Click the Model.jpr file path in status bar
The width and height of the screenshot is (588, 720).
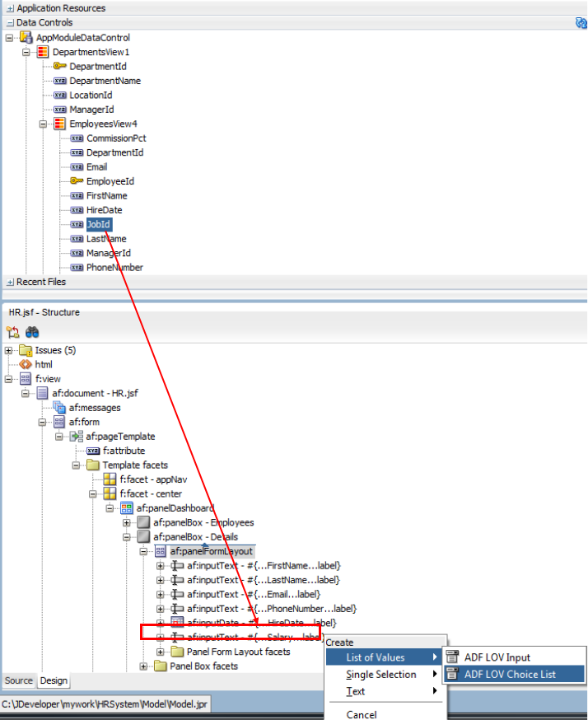tap(105, 704)
